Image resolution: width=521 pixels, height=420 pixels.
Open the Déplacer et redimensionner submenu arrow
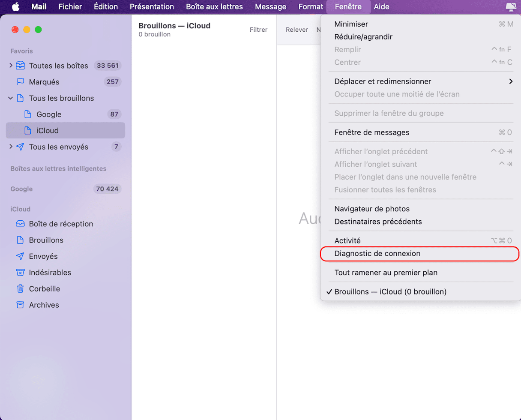510,81
